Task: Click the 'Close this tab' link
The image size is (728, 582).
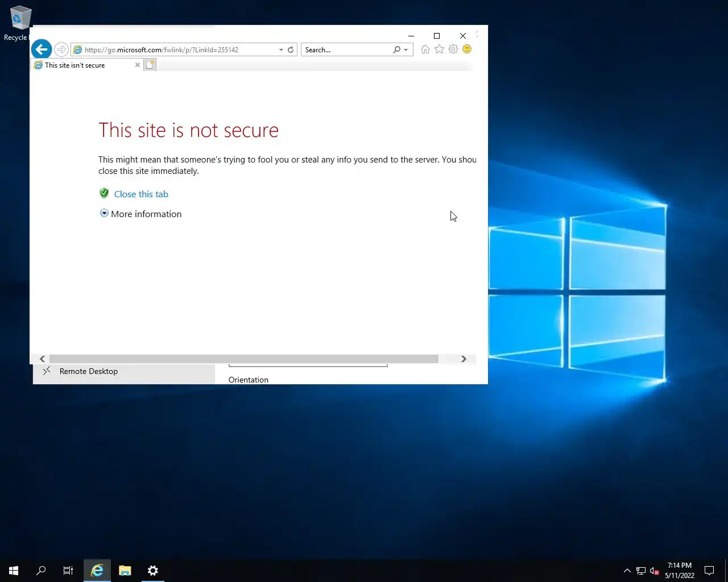Action: (141, 194)
